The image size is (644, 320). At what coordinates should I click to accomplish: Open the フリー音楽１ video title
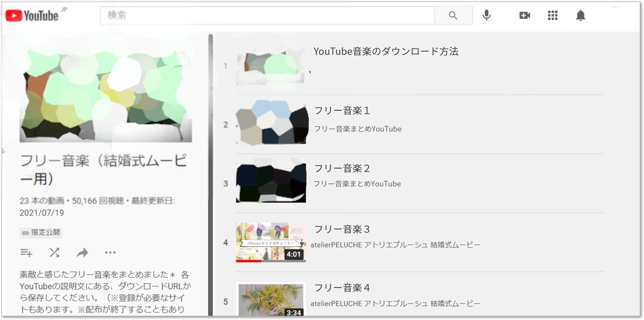click(x=342, y=111)
